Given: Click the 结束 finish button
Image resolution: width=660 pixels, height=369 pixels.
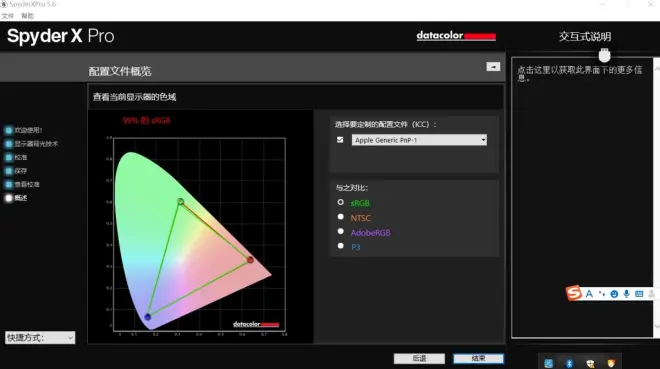Looking at the screenshot, I should click(478, 358).
